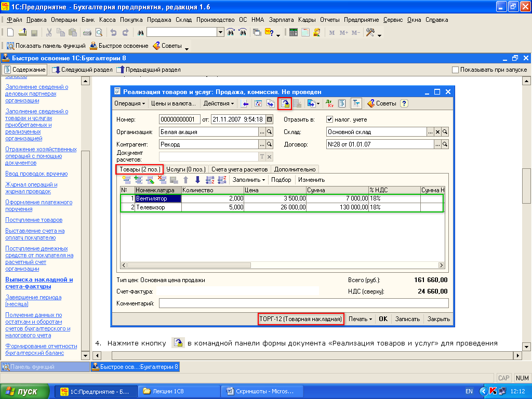Viewport: 532px width, 399px height.
Task: Click Следующий раздел button
Action: (x=82, y=70)
